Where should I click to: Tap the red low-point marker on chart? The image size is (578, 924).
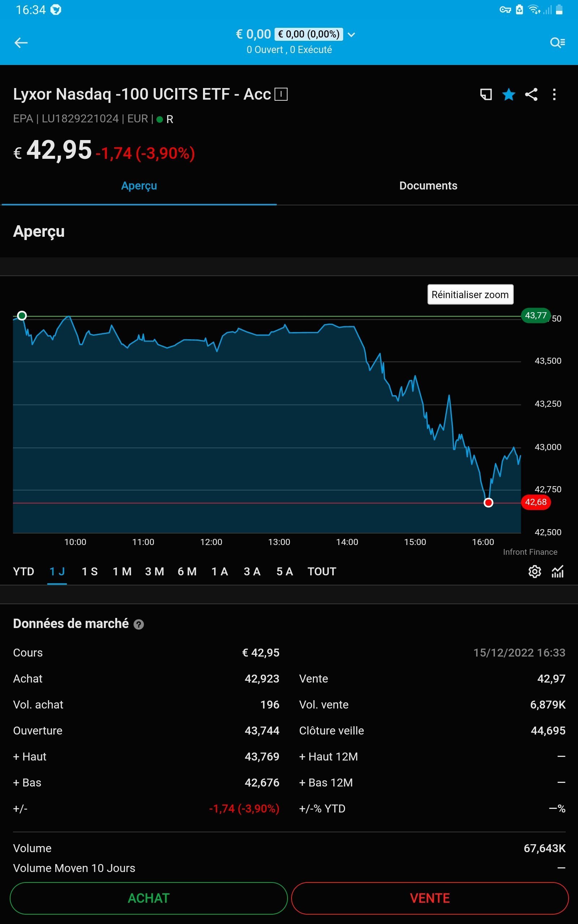tap(488, 503)
